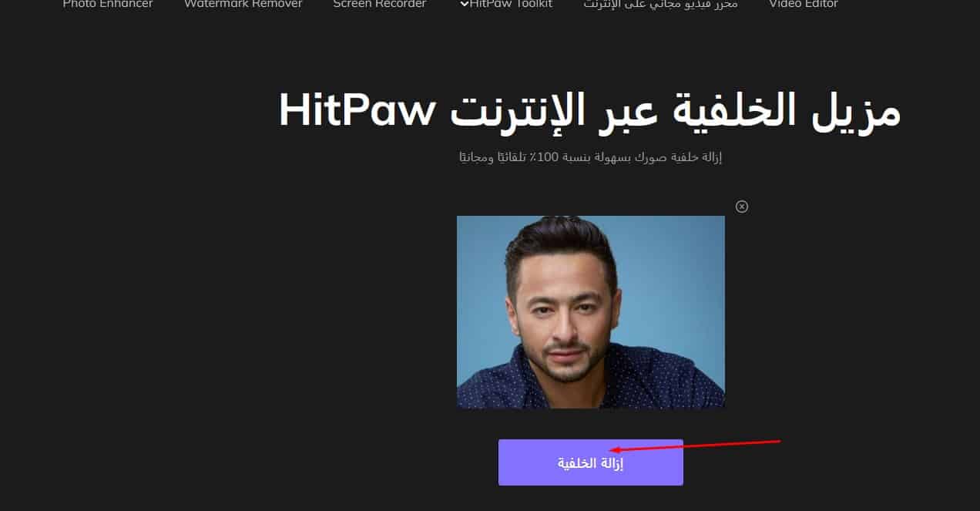Open the Video Editor nav link

click(804, 4)
